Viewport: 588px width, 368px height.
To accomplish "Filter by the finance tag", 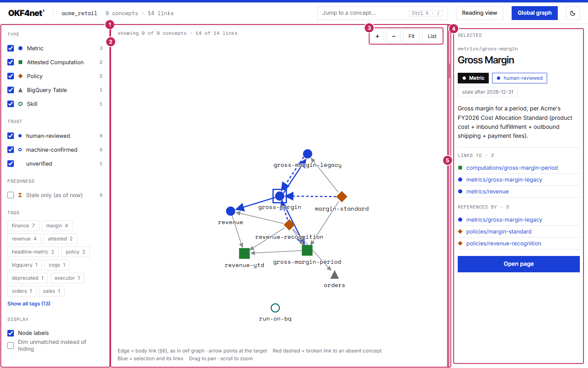I will click(23, 226).
